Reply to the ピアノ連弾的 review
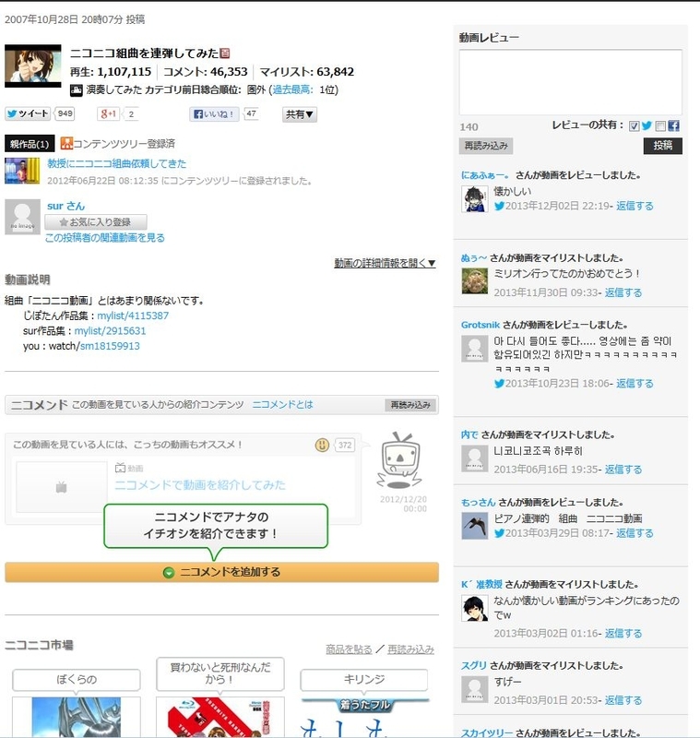Viewport: 700px width, 738px height. pos(635,533)
